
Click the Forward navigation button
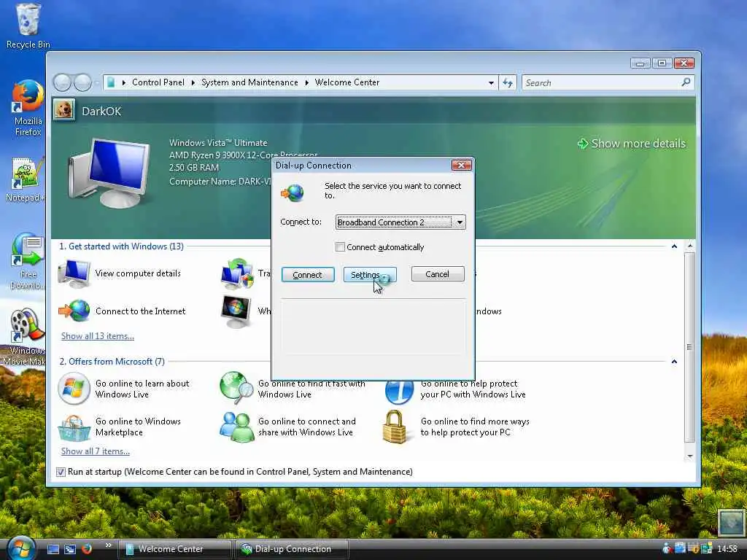click(x=82, y=83)
